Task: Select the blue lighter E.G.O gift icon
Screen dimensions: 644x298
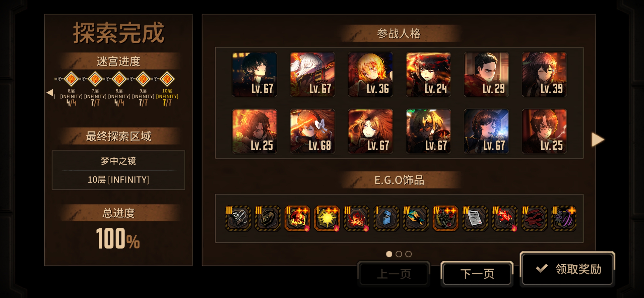Action: point(386,218)
